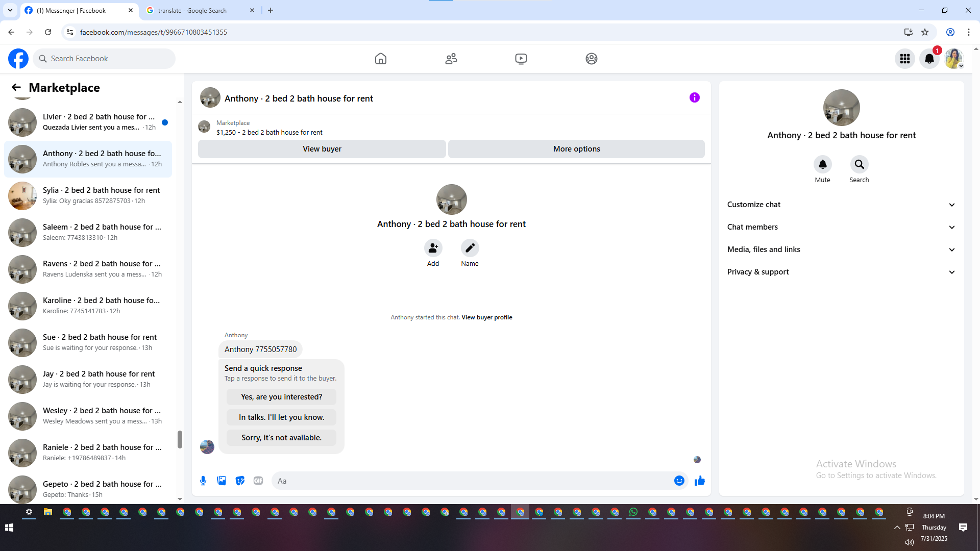Screen dimensions: 980x551
Task: Open the GIF picker icon
Action: (x=258, y=481)
